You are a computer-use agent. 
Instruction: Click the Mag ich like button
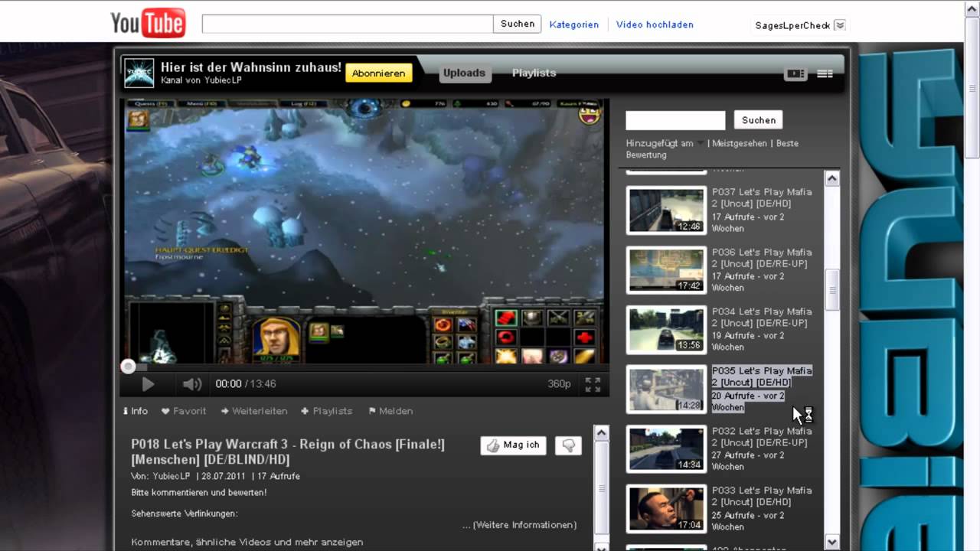point(514,445)
